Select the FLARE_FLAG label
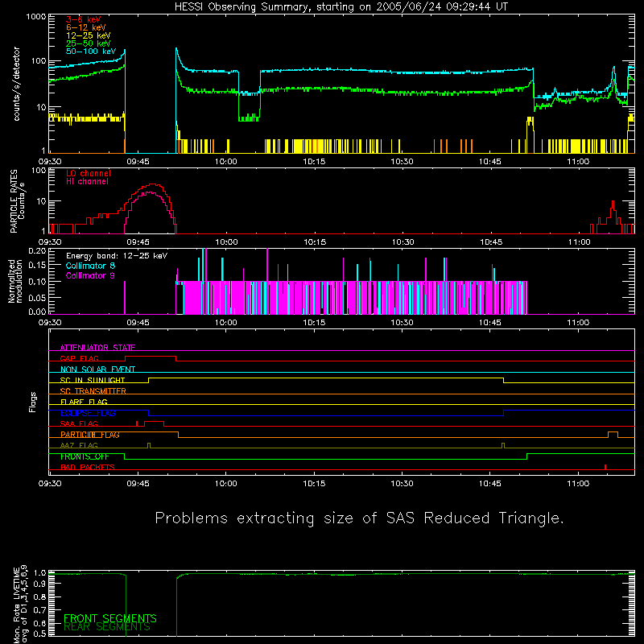Viewport: 644px width, 644px height. pyautogui.click(x=84, y=402)
